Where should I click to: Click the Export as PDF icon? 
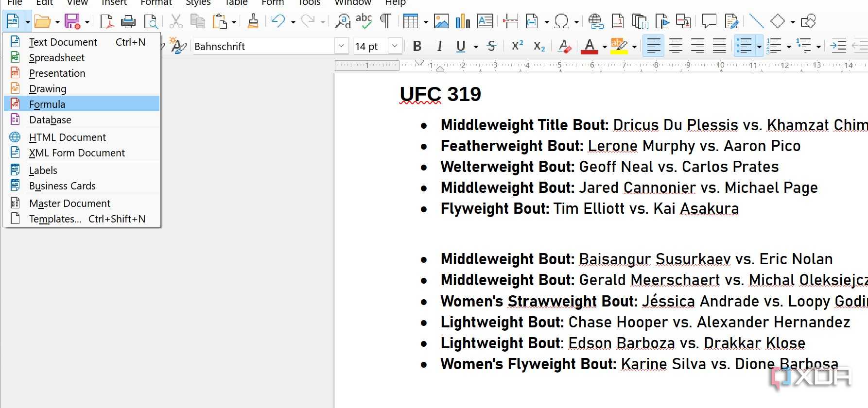click(x=106, y=21)
